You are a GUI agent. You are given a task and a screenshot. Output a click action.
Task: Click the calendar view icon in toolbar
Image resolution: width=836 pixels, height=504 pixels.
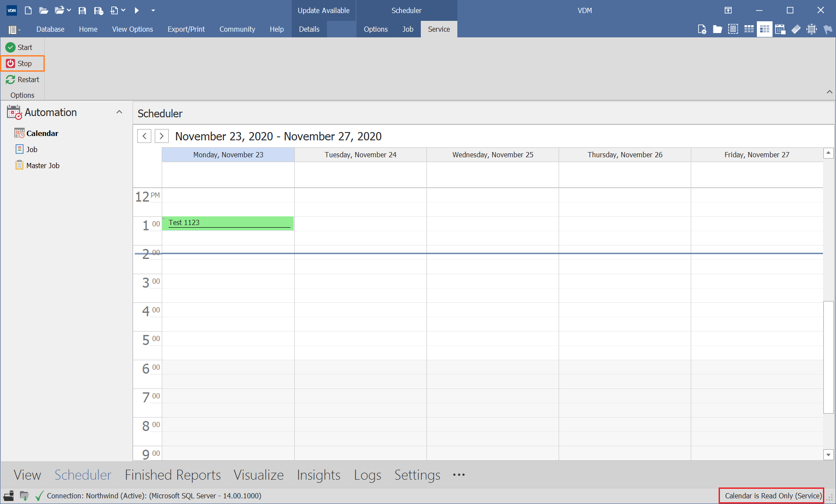click(x=780, y=29)
